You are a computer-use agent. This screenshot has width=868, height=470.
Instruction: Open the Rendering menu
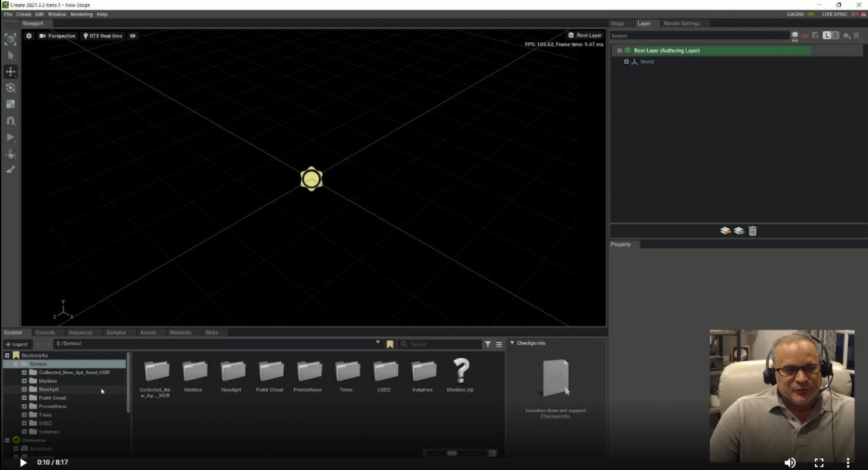[81, 14]
